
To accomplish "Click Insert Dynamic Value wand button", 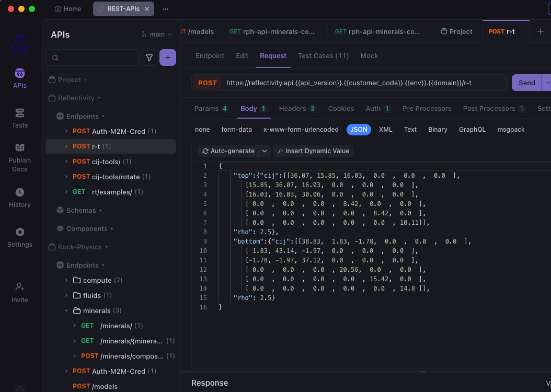I will coord(313,151).
